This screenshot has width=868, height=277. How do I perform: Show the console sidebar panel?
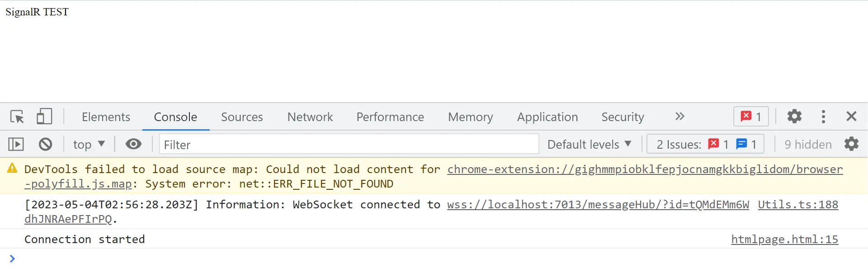(16, 144)
